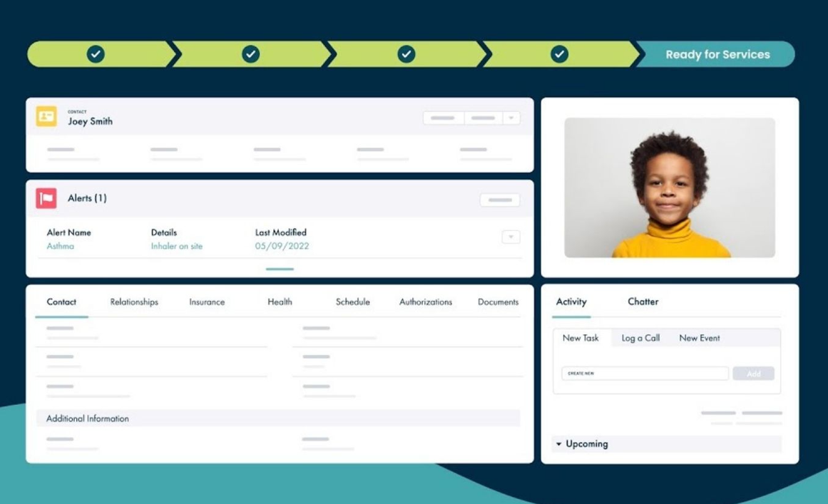
Task: Select the Insurance tab
Action: [x=207, y=302]
